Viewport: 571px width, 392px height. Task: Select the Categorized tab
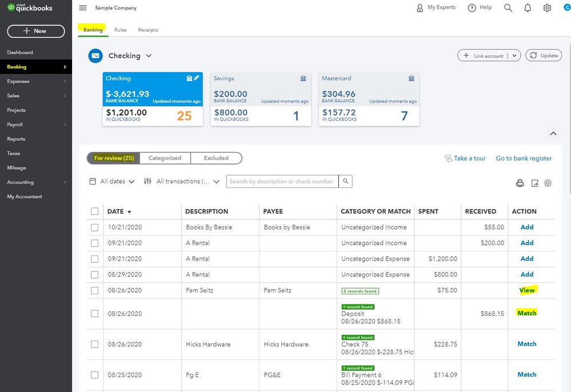[165, 158]
